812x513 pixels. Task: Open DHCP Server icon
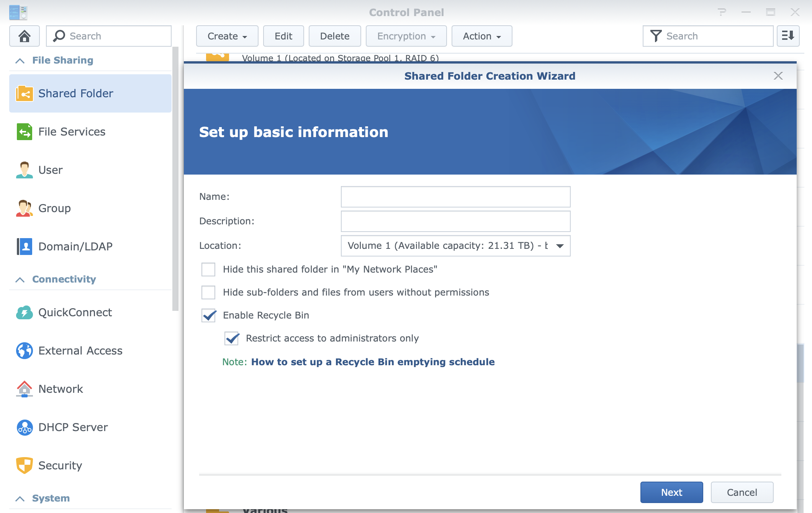click(x=25, y=427)
